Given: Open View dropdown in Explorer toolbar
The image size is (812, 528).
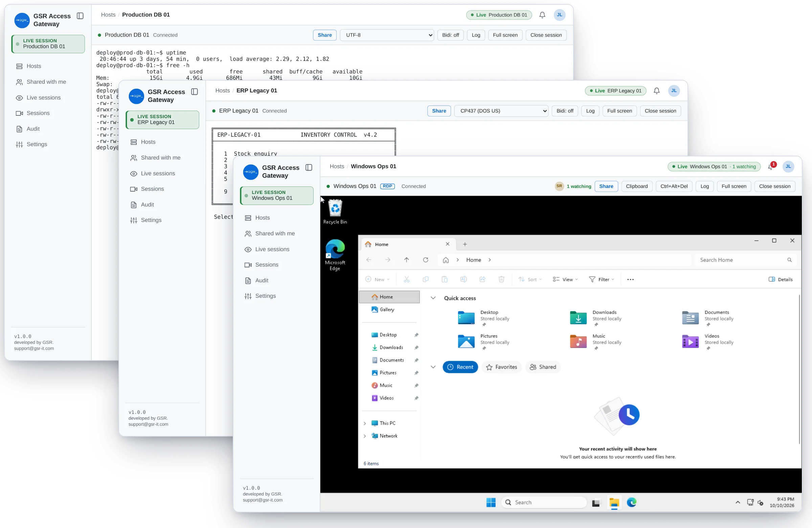Looking at the screenshot, I should (x=565, y=280).
